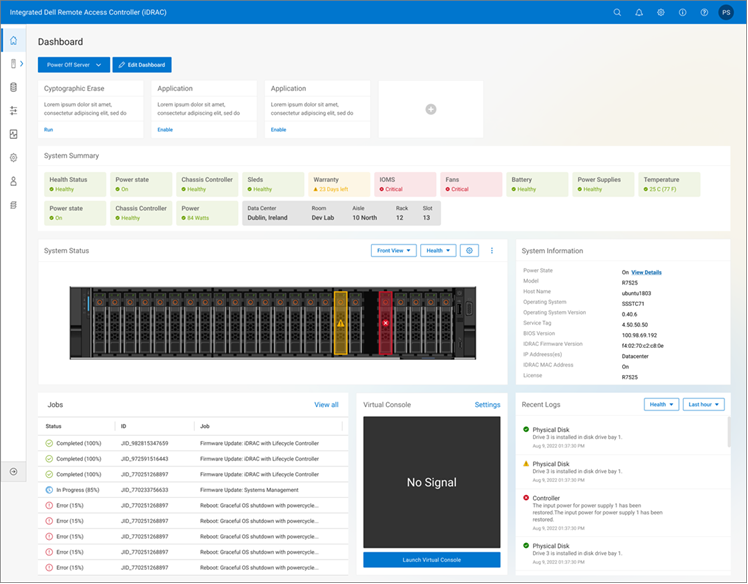Image resolution: width=748 pixels, height=584 pixels.
Task: Open the Last hour filter dropdown
Action: pos(704,405)
